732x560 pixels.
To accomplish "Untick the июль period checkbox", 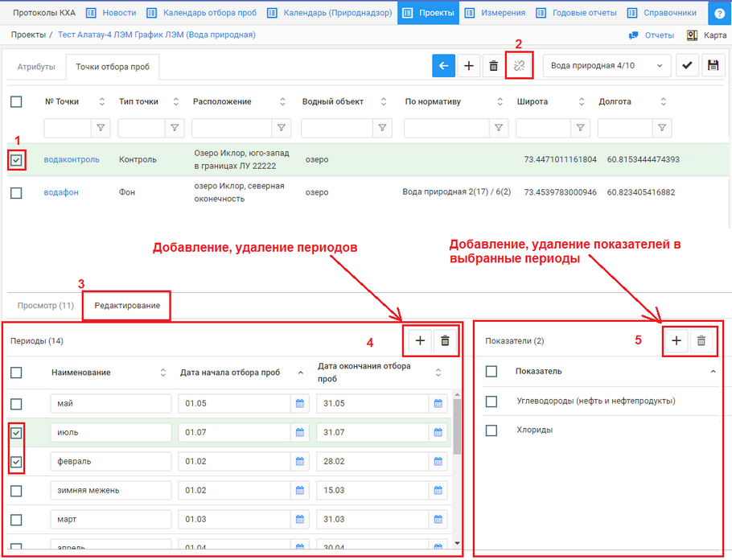I will (17, 433).
